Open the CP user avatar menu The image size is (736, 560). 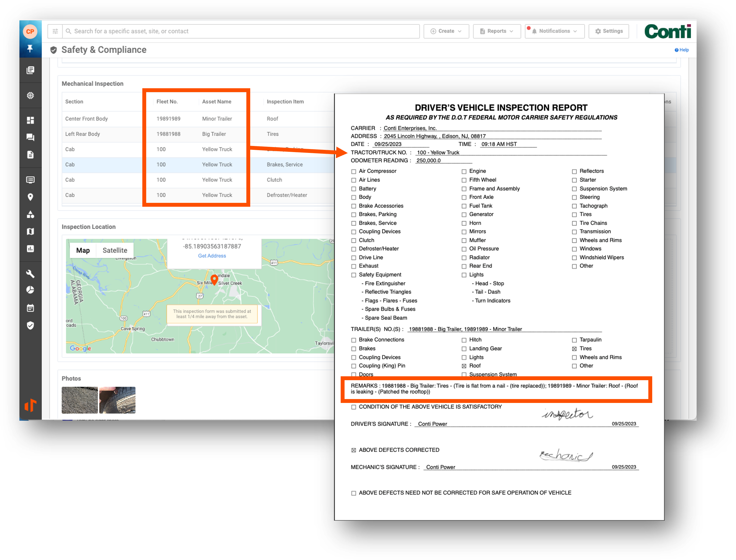30,31
